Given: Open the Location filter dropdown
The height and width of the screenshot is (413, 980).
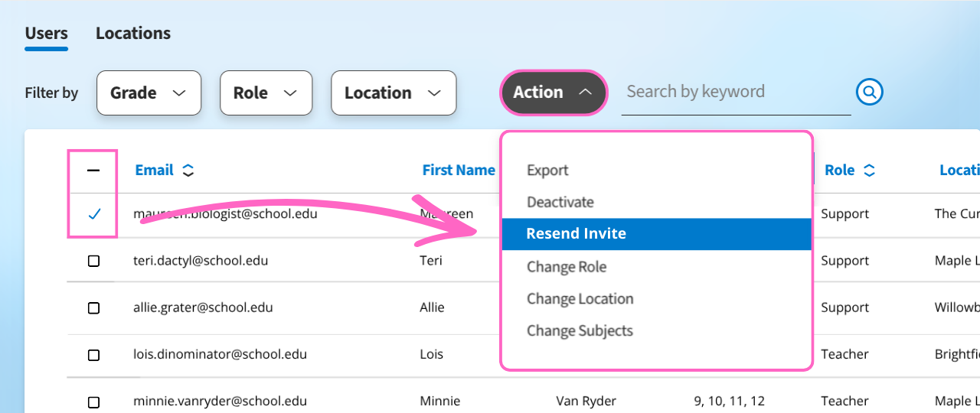Looking at the screenshot, I should (394, 93).
